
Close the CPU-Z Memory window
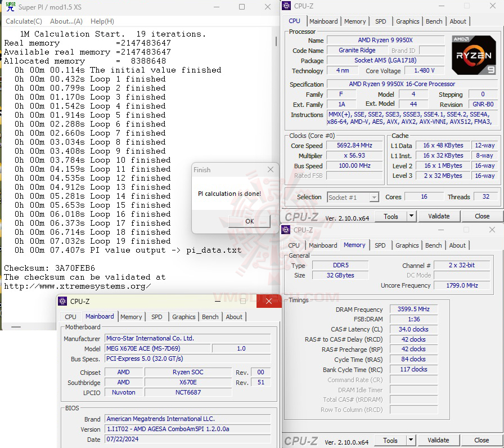[492, 230]
